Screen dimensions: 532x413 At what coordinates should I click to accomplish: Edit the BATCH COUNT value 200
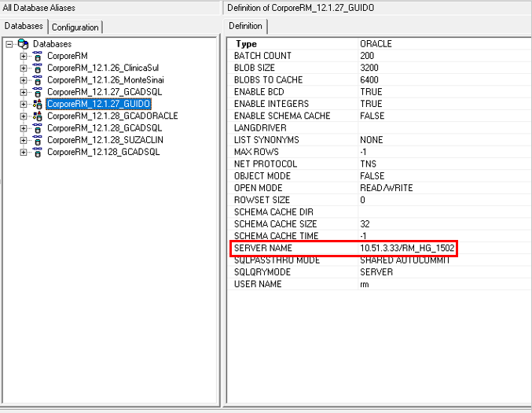(x=367, y=56)
